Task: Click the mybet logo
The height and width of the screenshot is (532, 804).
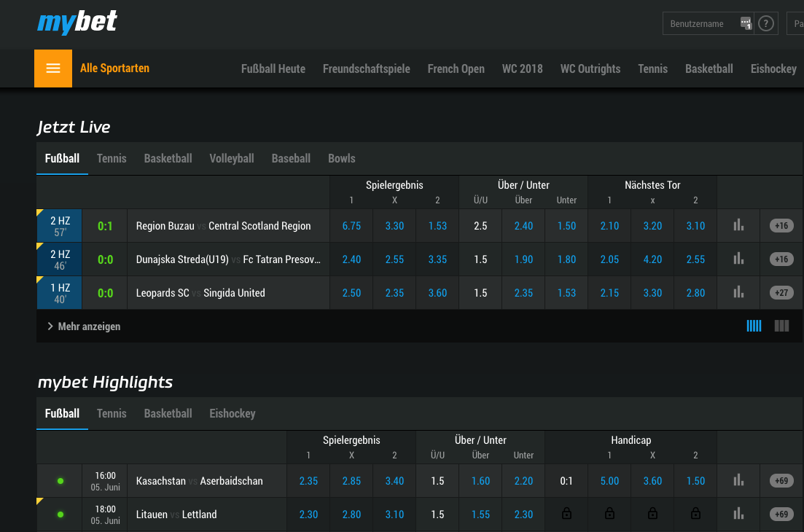Action: pyautogui.click(x=77, y=22)
